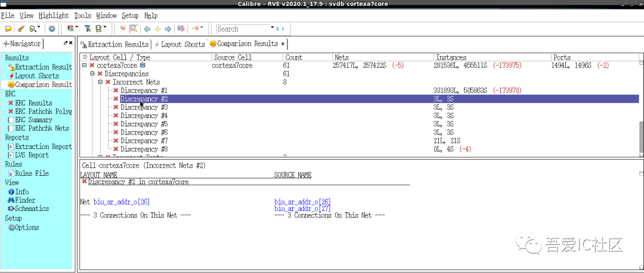
Task: Open the Setup menu
Action: [130, 15]
